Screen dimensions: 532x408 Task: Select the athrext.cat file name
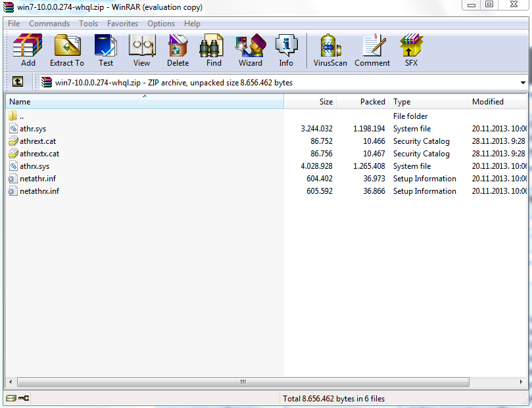point(37,141)
